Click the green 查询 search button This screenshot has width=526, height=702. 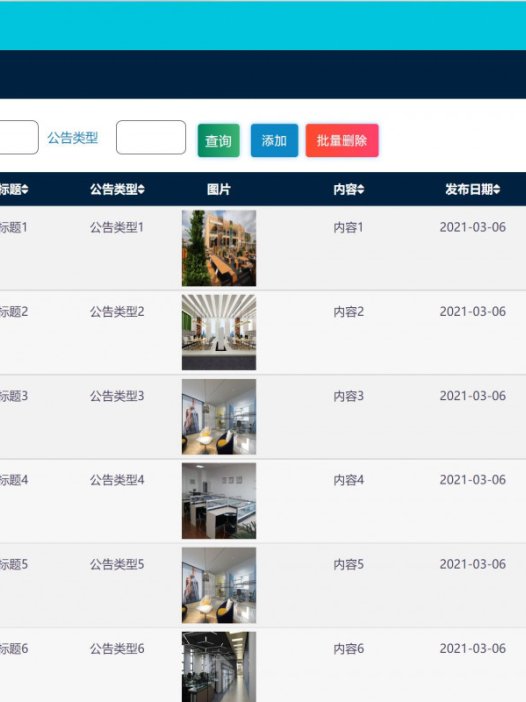pyautogui.click(x=218, y=141)
